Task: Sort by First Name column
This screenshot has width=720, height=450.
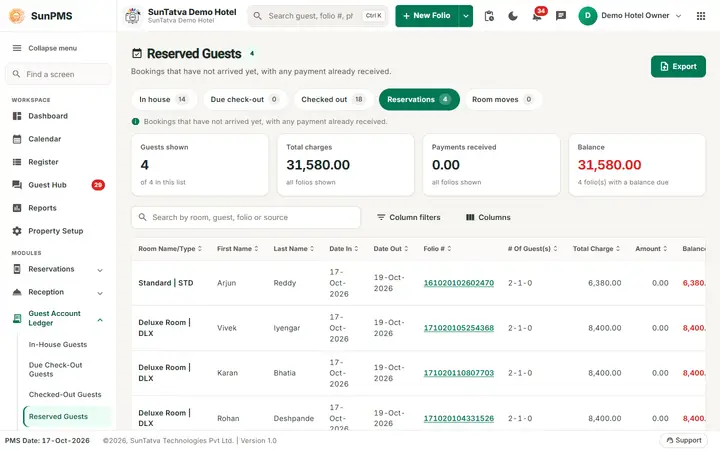Action: 237,249
